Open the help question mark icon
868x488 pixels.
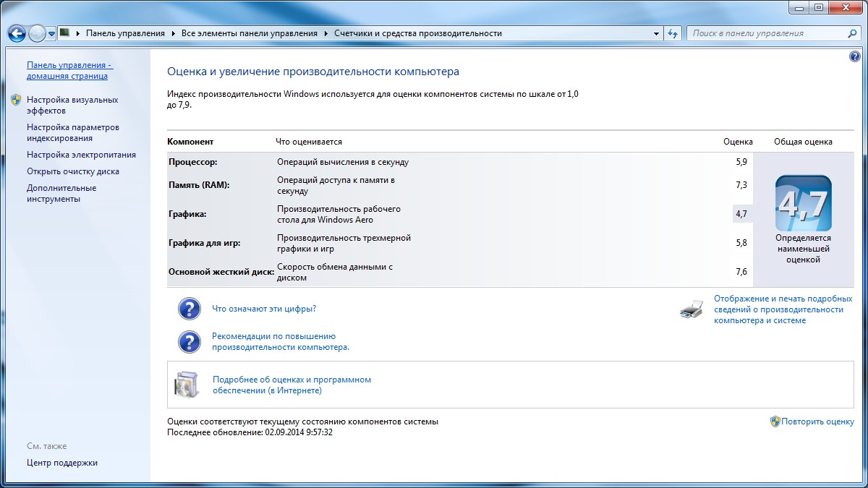tap(856, 57)
